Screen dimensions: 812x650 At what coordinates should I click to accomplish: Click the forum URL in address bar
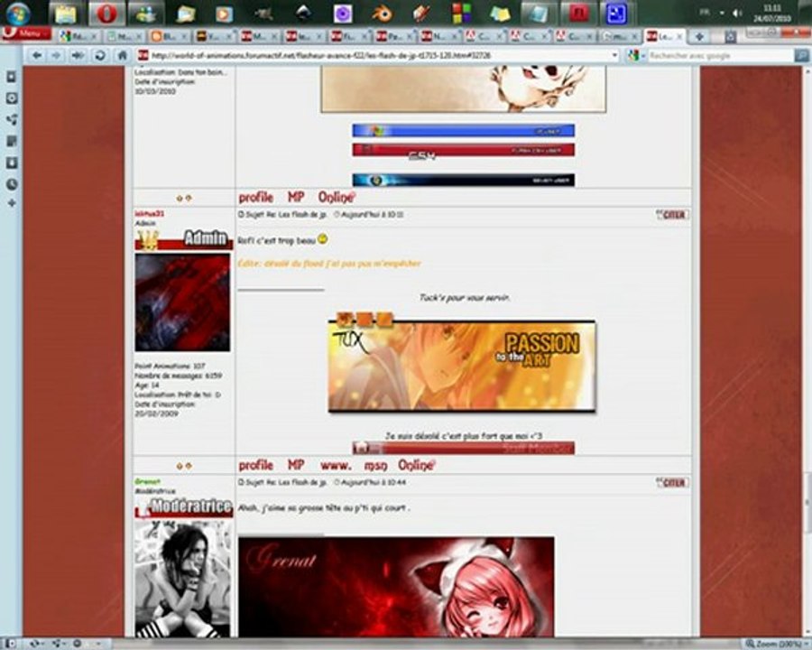pos(320,55)
